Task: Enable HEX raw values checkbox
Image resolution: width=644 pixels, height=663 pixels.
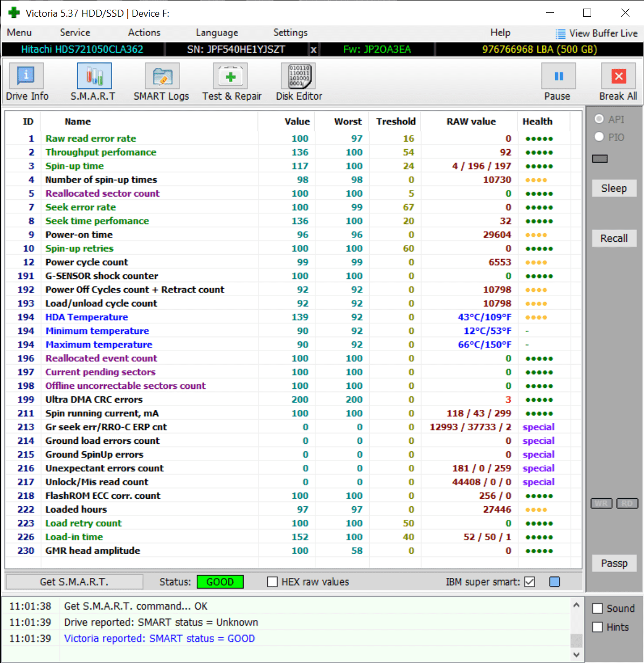Action: click(273, 582)
